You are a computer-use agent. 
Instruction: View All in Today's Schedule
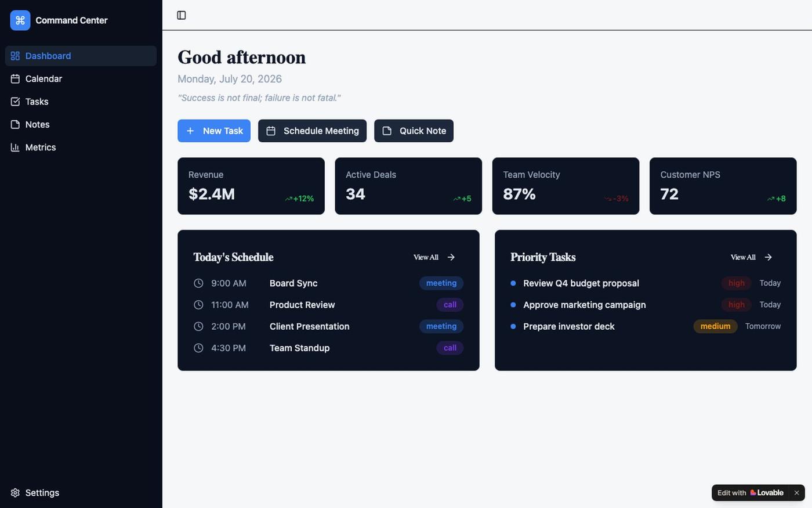(434, 257)
